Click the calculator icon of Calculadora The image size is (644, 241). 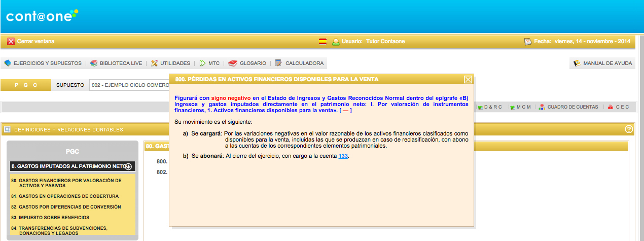coord(278,63)
